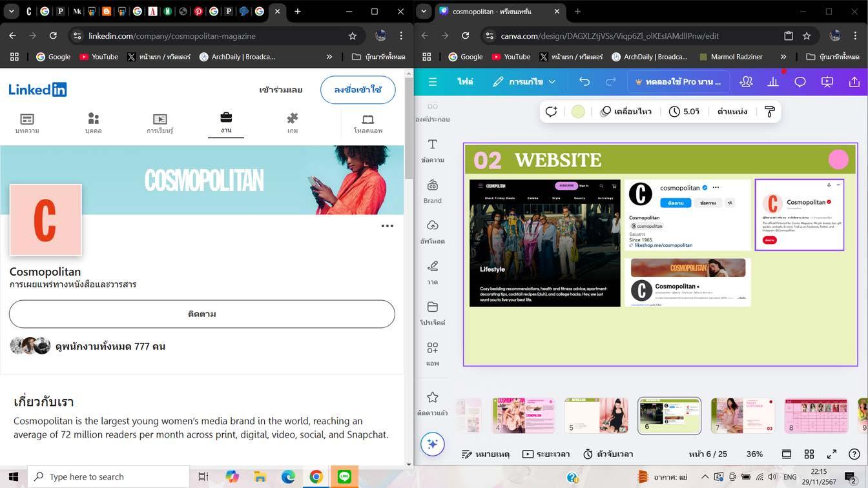
Task: Open LINE from the Windows taskbar
Action: coord(344,477)
